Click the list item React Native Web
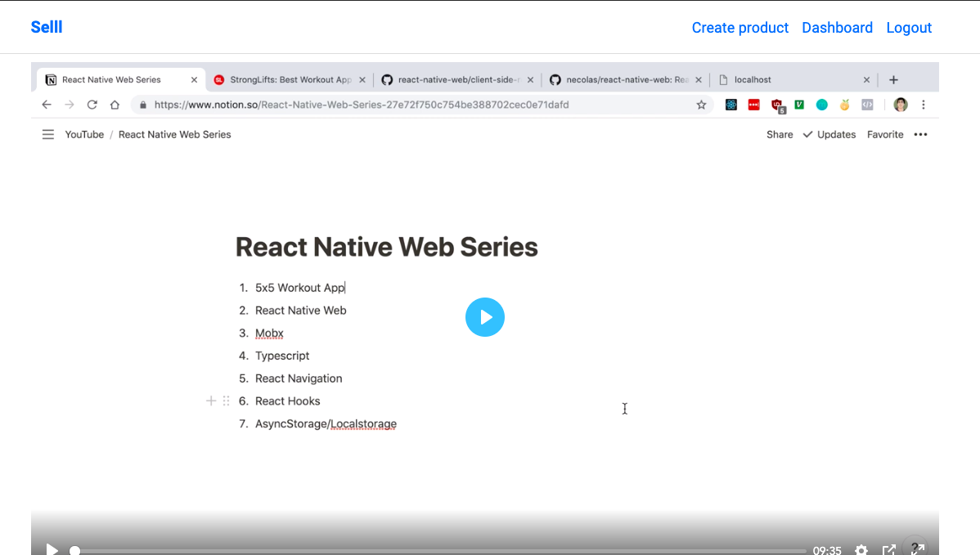Viewport: 980px width, 555px height. tap(300, 311)
